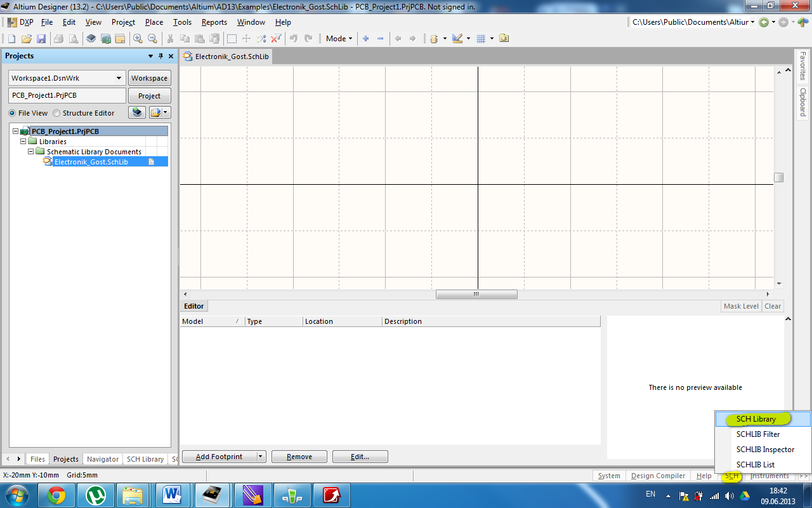
Task: Open Chrome from the Windows taskbar
Action: pos(56,495)
